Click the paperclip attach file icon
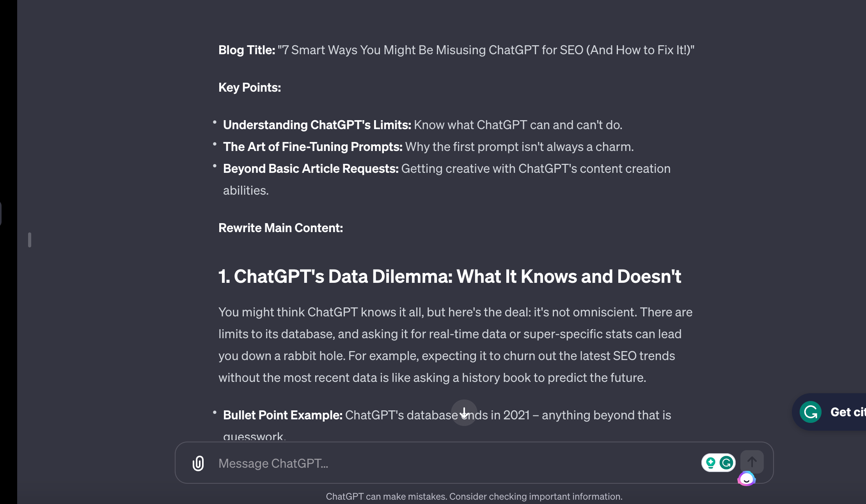 pos(198,463)
